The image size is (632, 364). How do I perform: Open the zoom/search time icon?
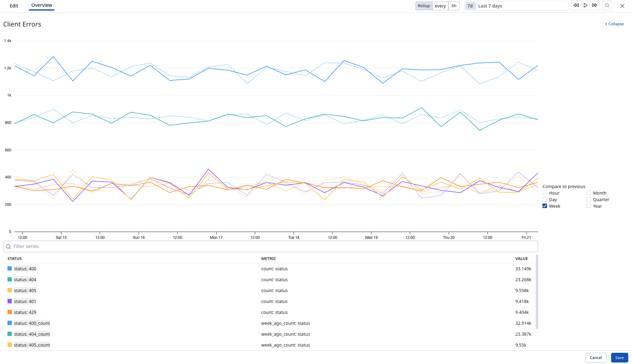click(607, 6)
